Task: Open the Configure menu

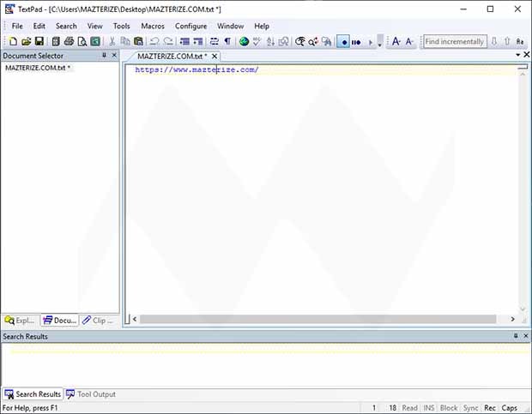Action: (190, 26)
